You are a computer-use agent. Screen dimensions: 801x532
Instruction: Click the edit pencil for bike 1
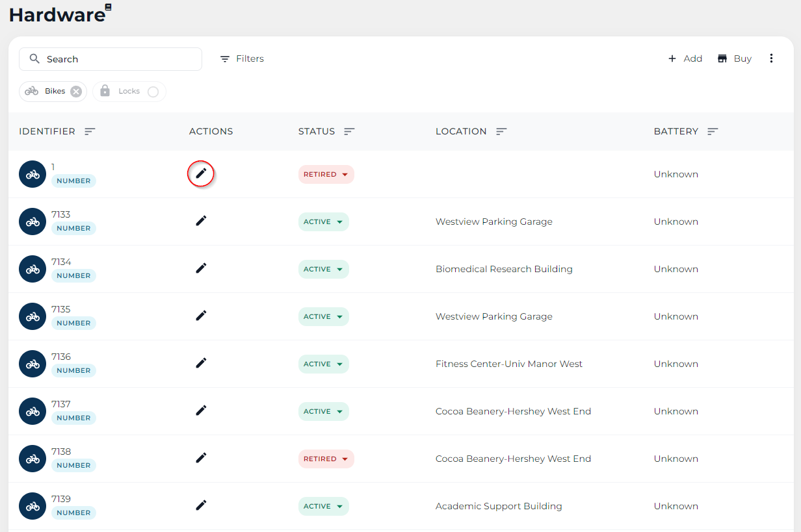(x=201, y=173)
